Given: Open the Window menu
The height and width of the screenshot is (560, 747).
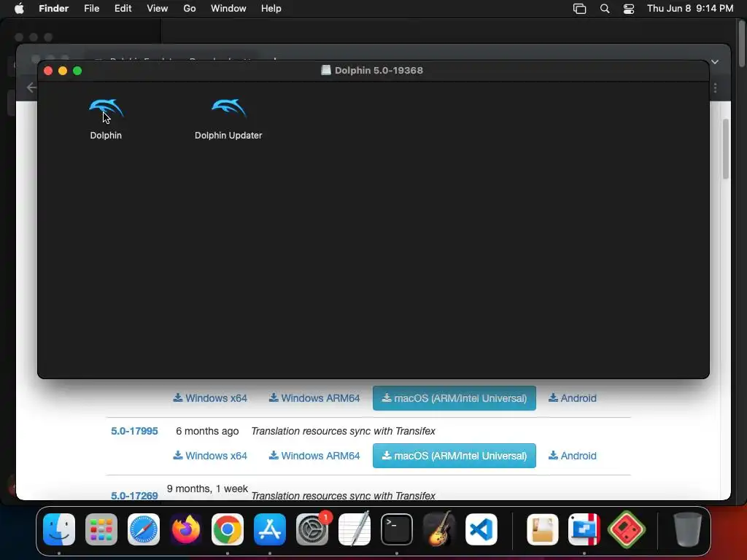Looking at the screenshot, I should coord(228,9).
